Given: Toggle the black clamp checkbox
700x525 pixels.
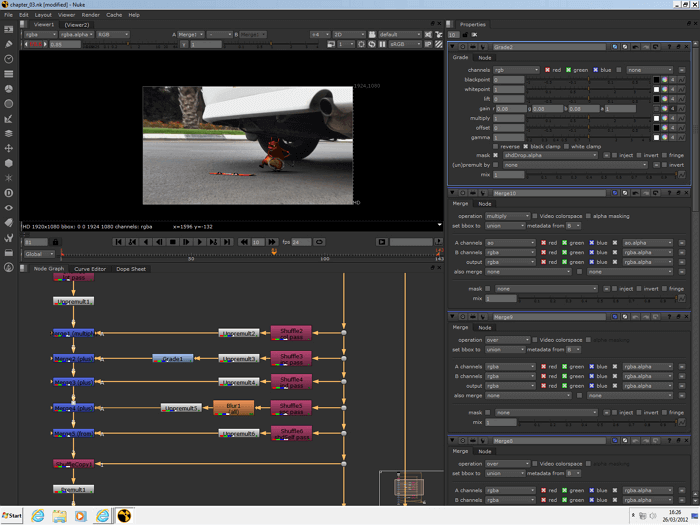Looking at the screenshot, I should (525, 146).
